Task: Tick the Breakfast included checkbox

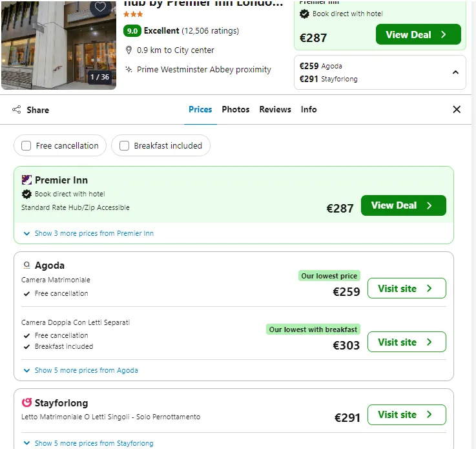Action: pyautogui.click(x=124, y=146)
